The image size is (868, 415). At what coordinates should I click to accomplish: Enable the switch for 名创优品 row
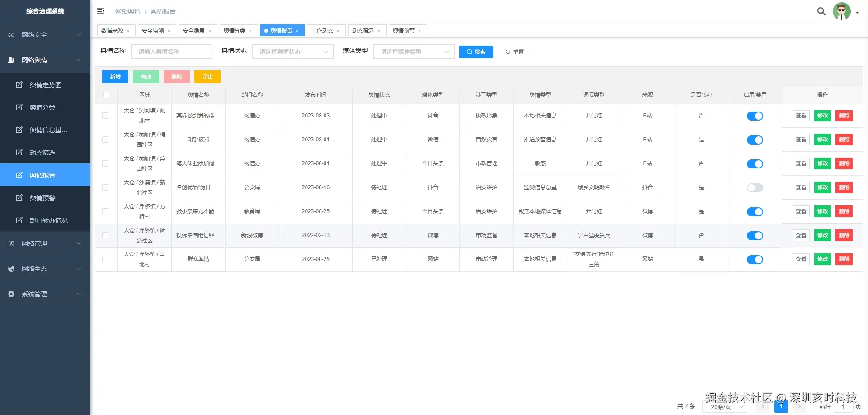point(755,188)
